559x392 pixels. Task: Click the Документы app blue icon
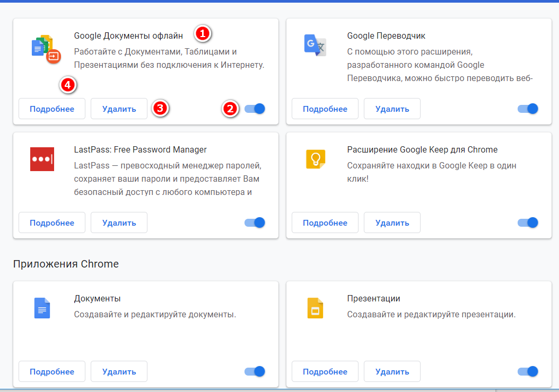click(x=42, y=308)
